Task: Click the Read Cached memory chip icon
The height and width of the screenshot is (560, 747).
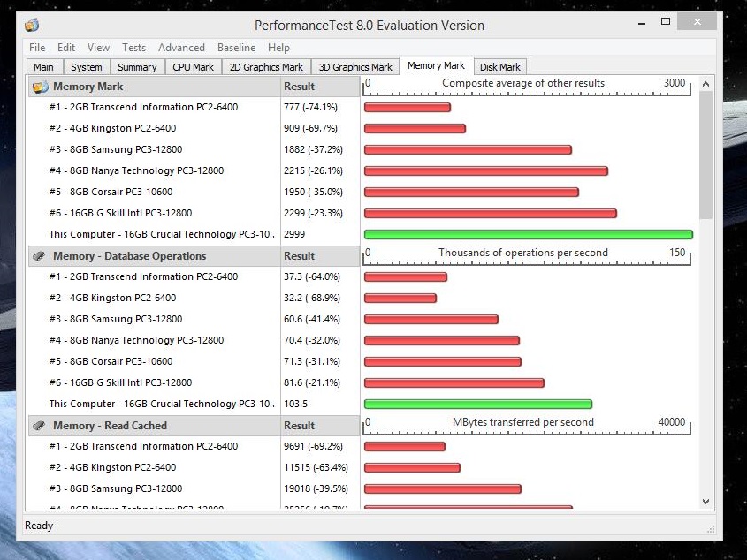Action: (x=40, y=426)
